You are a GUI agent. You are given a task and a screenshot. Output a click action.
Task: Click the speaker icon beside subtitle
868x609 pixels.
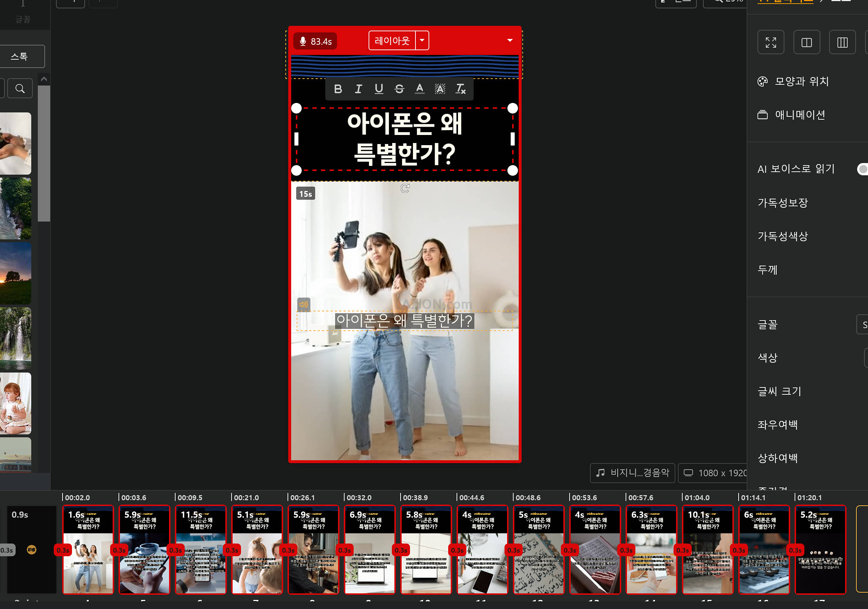coord(304,304)
